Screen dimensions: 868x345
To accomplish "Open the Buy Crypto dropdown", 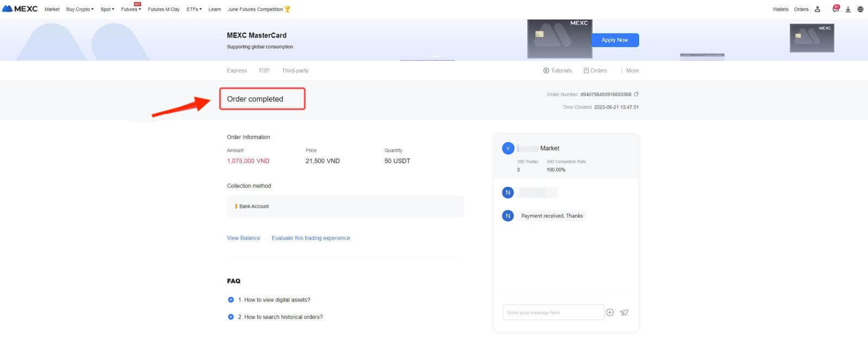I will pos(80,9).
